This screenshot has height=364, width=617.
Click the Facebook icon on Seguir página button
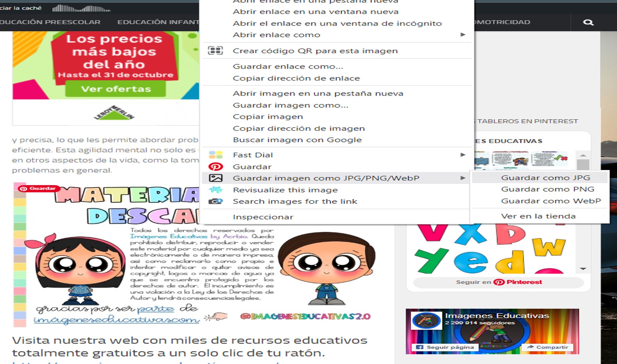(419, 347)
